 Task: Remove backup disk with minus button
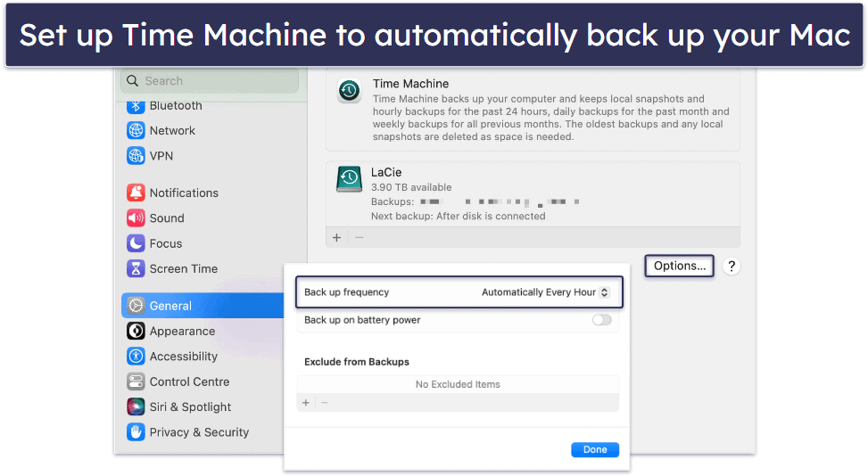tap(360, 238)
